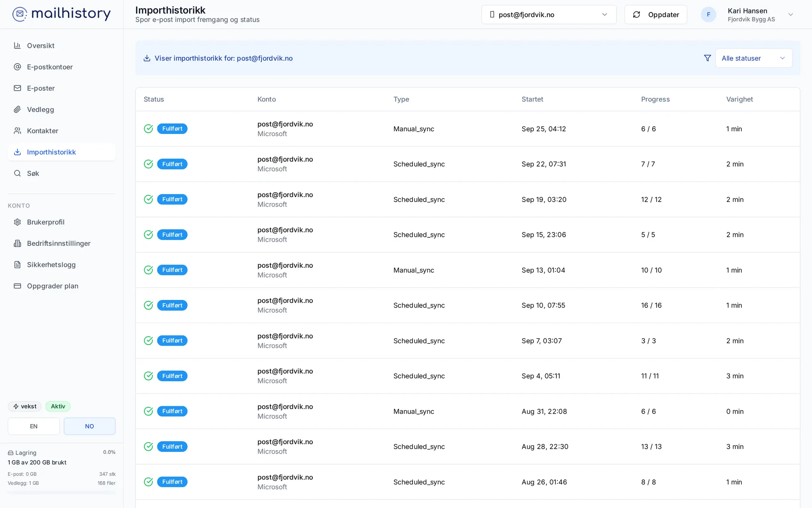The height and width of the screenshot is (508, 812).
Task: Click the Importhistorikk download icon in sidebar
Action: [17, 152]
